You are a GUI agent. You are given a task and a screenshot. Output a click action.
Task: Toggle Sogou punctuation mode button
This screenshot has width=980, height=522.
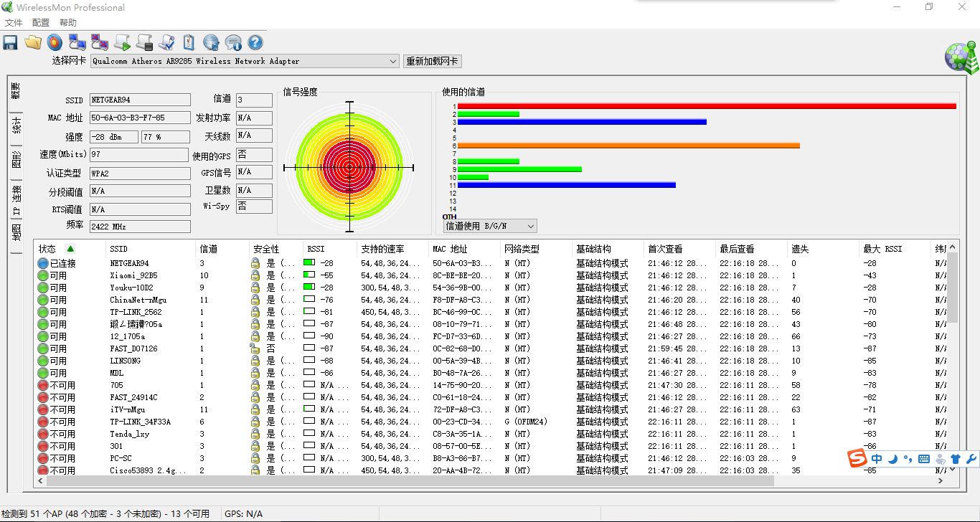908,459
